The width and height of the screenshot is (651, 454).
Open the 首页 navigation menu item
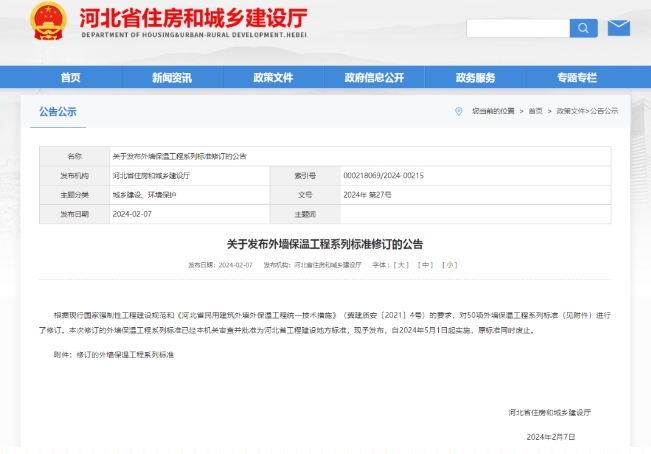point(70,78)
